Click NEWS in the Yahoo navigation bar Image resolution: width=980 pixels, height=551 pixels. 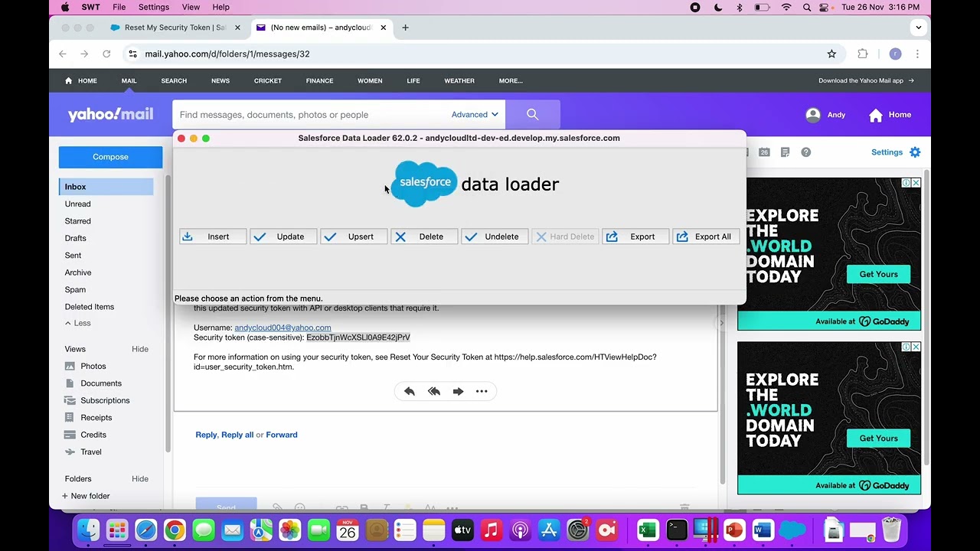(x=220, y=80)
